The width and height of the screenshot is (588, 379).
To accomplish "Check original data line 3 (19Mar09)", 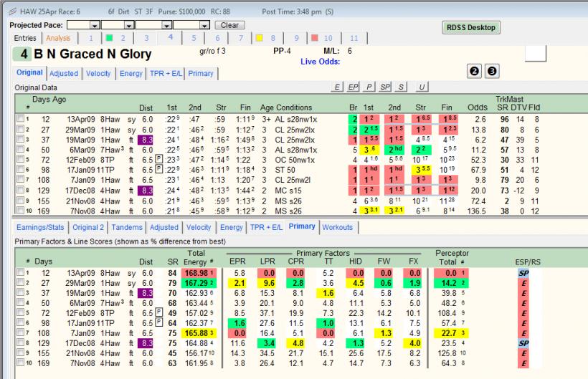I will tap(20, 139).
